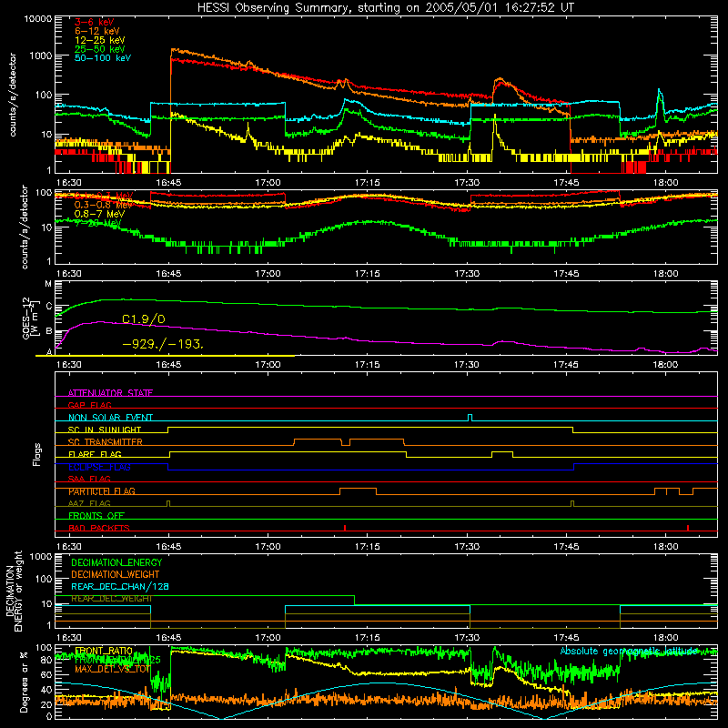Select the 3-6 keV legend label
This screenshot has height=728, width=728.
point(94,22)
